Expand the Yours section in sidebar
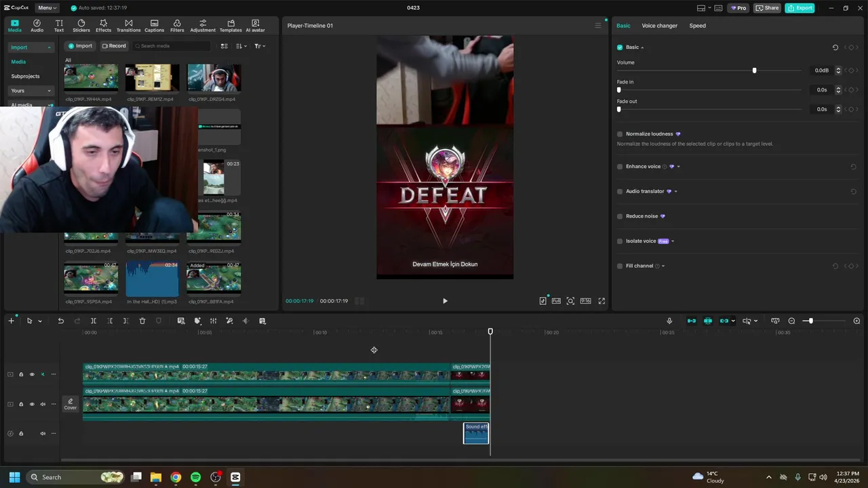This screenshot has height=488, width=868. (49, 91)
